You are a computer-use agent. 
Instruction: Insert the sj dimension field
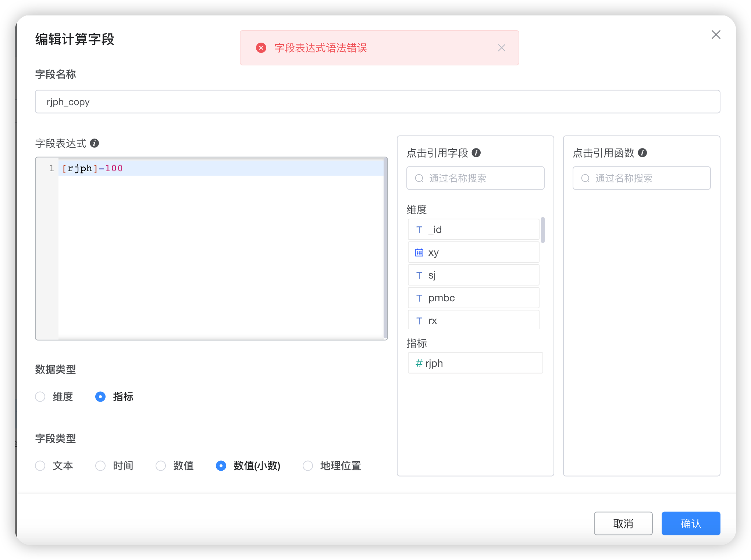coord(473,275)
